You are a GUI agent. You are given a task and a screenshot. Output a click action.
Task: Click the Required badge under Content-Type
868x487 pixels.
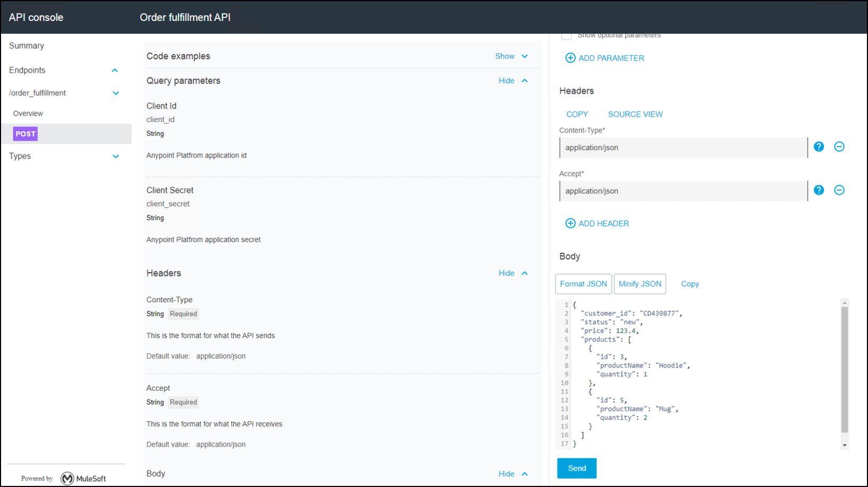point(183,314)
